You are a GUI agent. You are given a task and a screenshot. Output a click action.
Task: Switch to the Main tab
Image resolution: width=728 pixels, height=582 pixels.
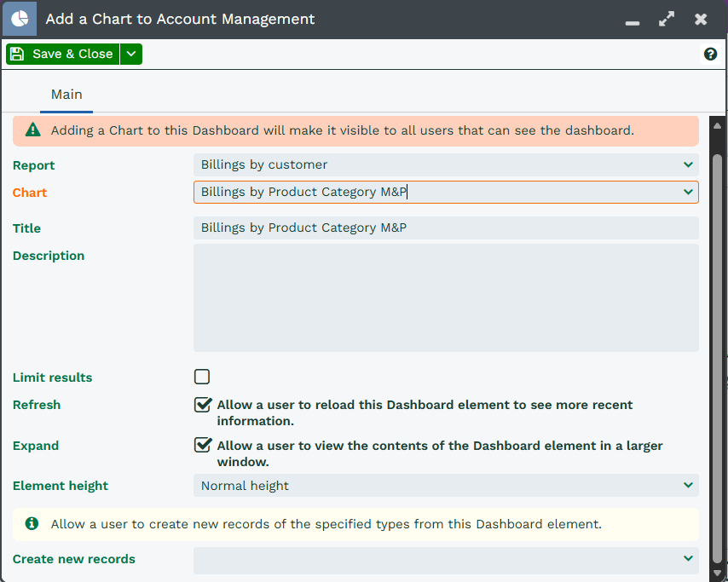[x=66, y=95]
